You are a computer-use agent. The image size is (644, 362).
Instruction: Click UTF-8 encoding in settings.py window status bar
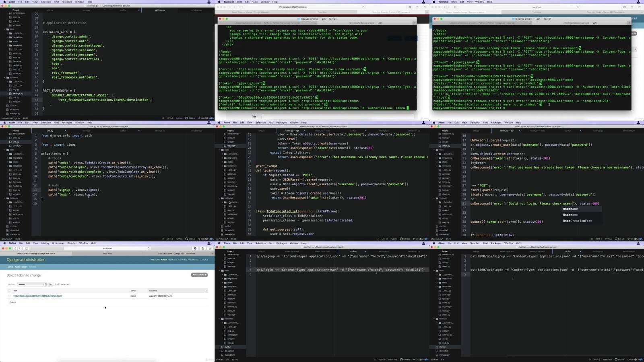click(x=170, y=118)
